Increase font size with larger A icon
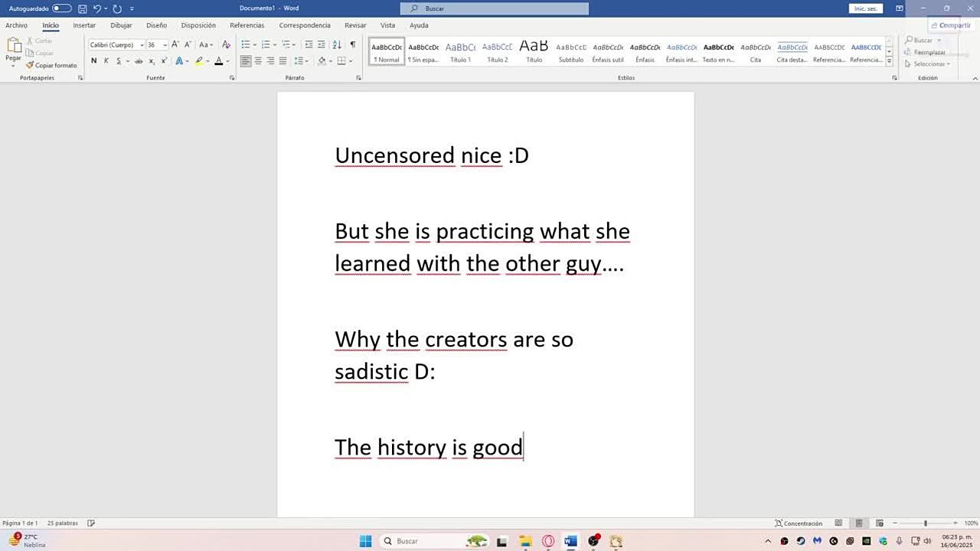This screenshot has width=980, height=551. [x=175, y=44]
